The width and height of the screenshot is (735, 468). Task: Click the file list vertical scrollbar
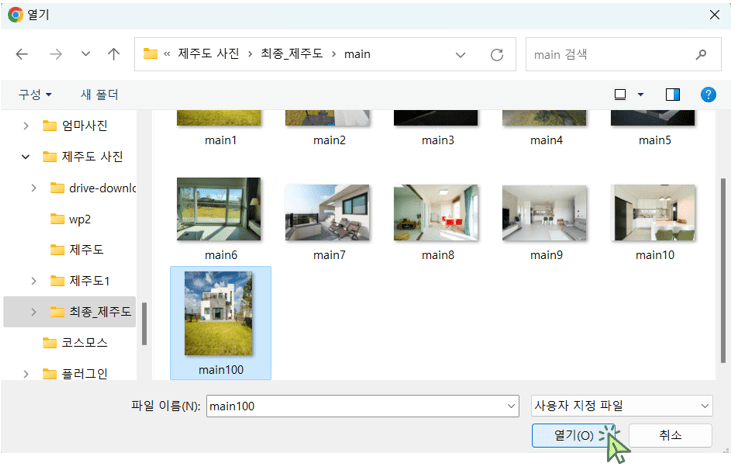[x=722, y=270]
